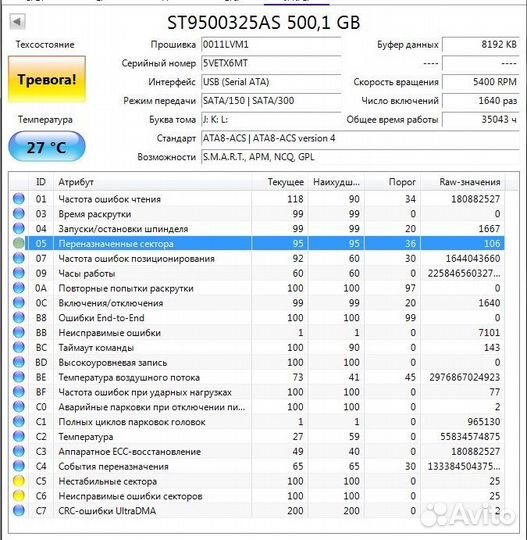Click status icon for Часы работы row
Image resolution: width=527 pixels, height=540 pixels.
click(x=19, y=273)
